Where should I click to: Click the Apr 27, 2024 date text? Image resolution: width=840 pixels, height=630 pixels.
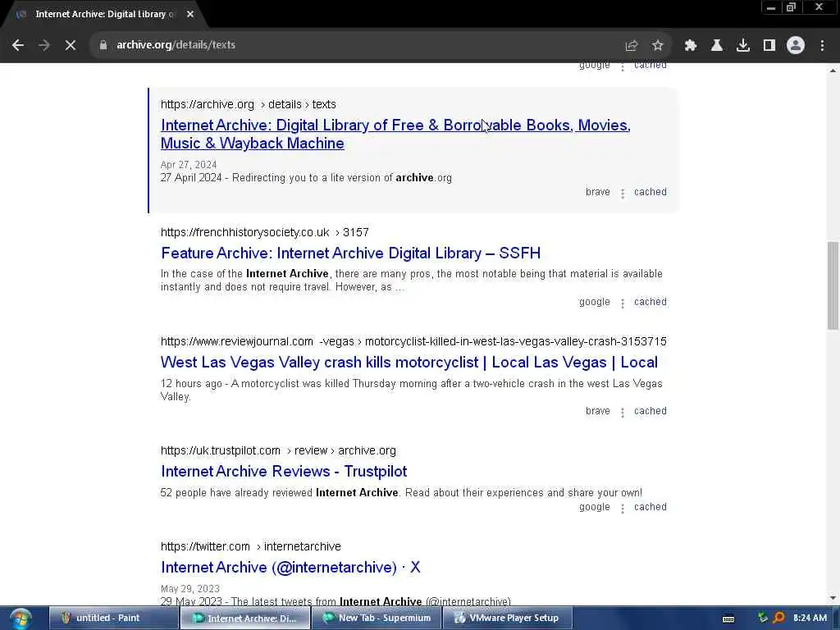[189, 165]
